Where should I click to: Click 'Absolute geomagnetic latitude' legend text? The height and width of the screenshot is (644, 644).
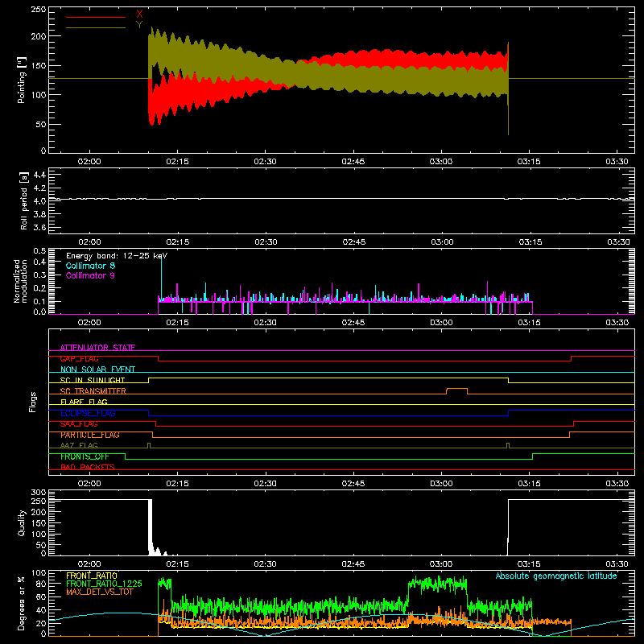coord(556,576)
